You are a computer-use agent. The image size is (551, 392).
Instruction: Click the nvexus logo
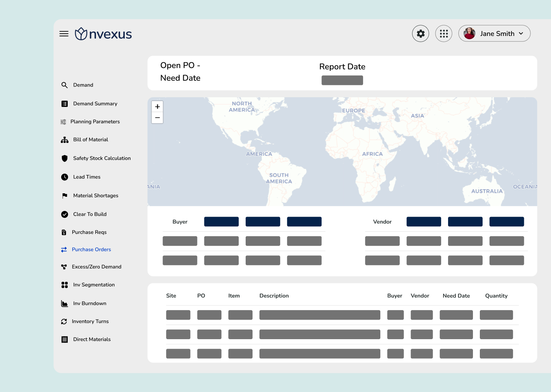[103, 34]
